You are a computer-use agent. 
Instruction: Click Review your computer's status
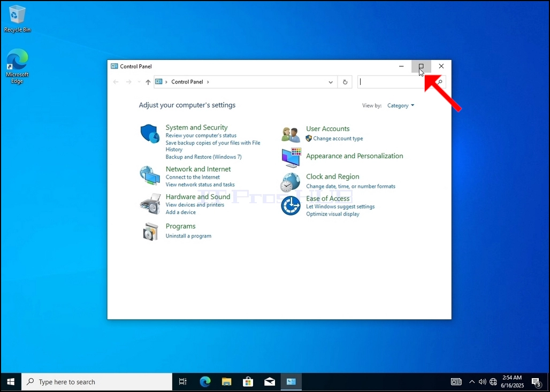(x=201, y=135)
